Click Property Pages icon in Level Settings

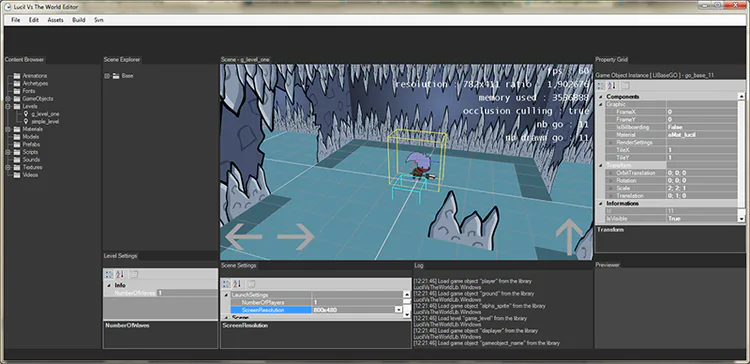click(x=134, y=275)
